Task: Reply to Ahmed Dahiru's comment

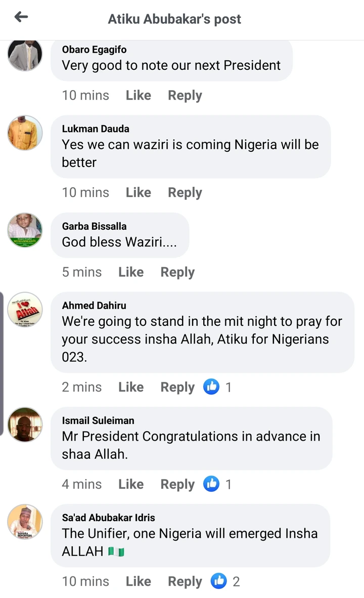Action: pyautogui.click(x=177, y=387)
